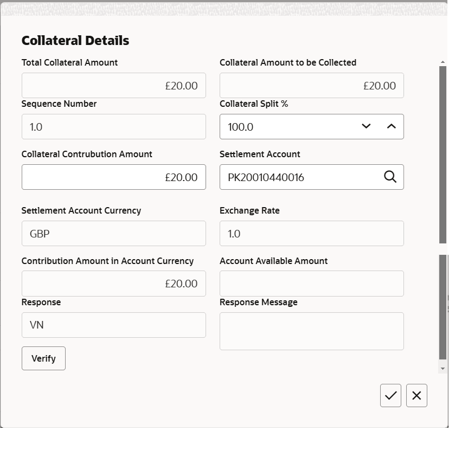The image size is (449, 476).
Task: Click the Verify button
Action: [43, 358]
